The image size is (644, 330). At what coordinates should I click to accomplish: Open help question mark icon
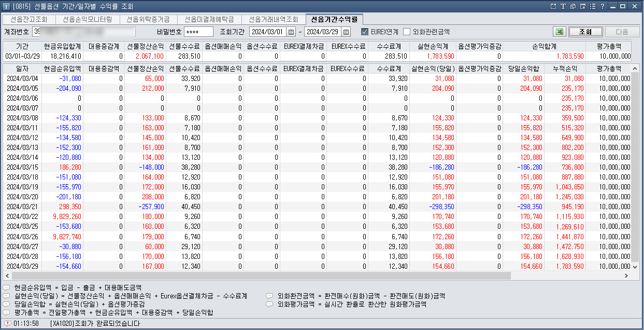[x=602, y=6]
